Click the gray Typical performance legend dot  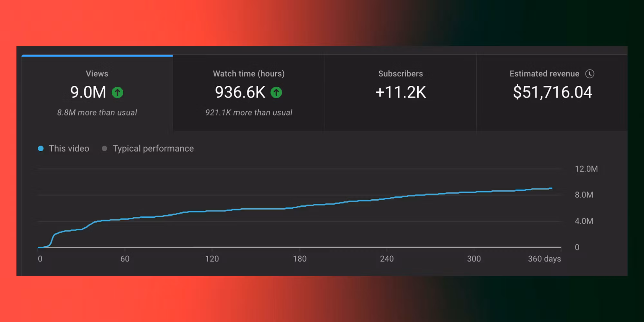coord(104,148)
